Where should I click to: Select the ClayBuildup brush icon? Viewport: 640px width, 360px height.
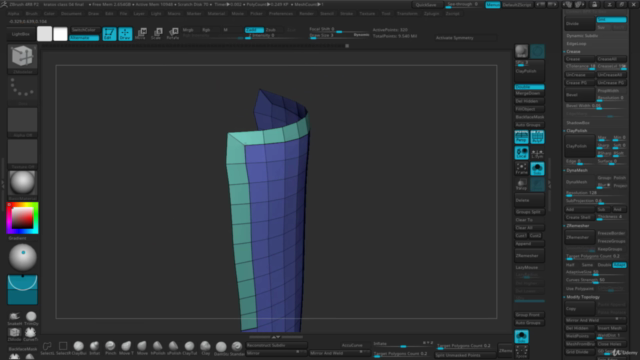click(x=78, y=347)
